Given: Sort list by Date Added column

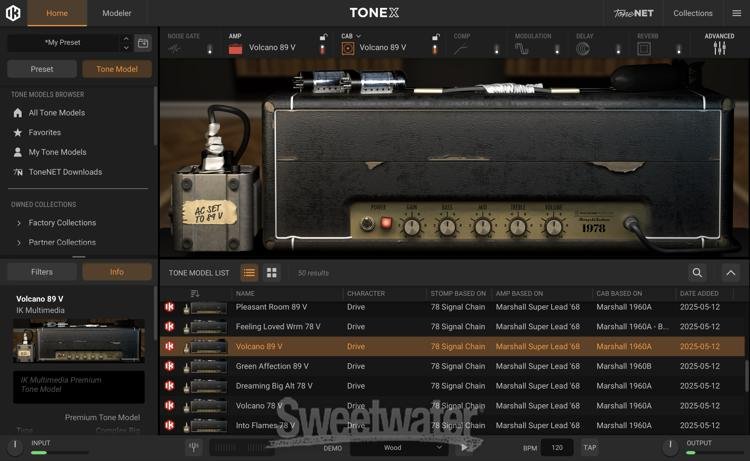Looking at the screenshot, I should pos(699,293).
